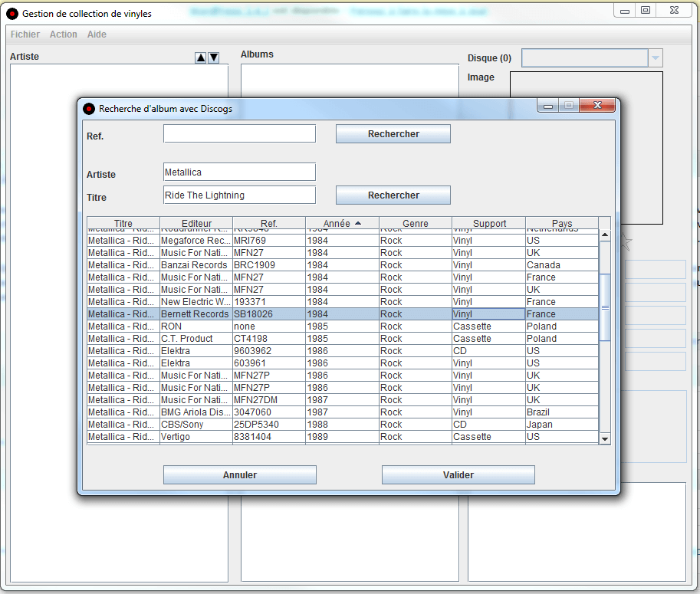Viewport: 700px width, 594px height.
Task: Select the MFN27DM 1987 row
Action: point(343,400)
